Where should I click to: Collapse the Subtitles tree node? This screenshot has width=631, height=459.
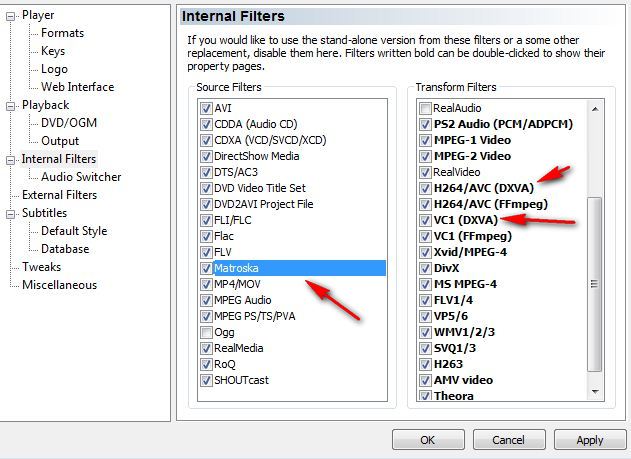coord(10,214)
